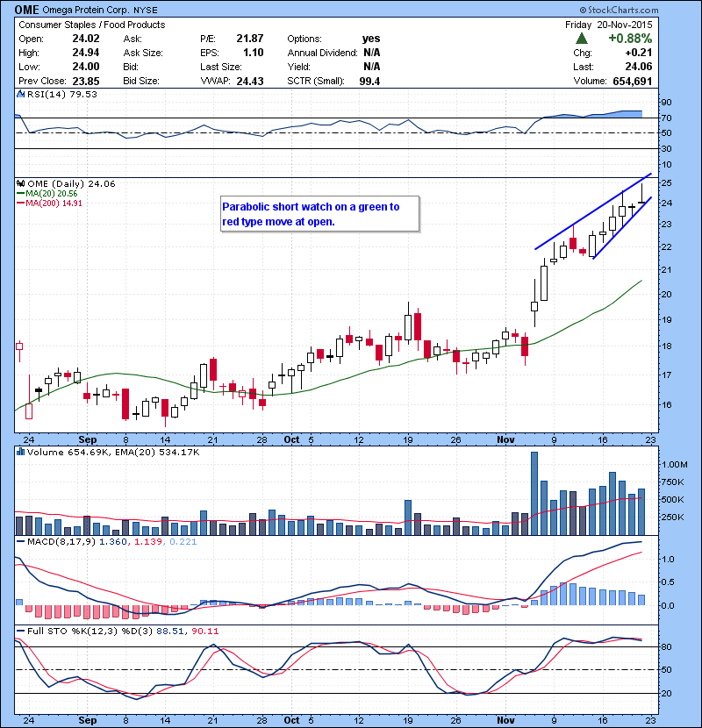Click the volume bars icon beside Volume label
This screenshot has height=728, width=702.
21,452
